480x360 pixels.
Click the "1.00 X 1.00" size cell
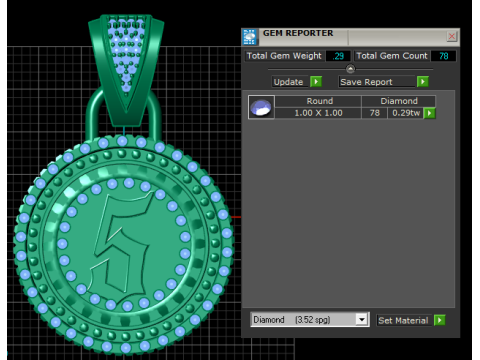[318, 113]
